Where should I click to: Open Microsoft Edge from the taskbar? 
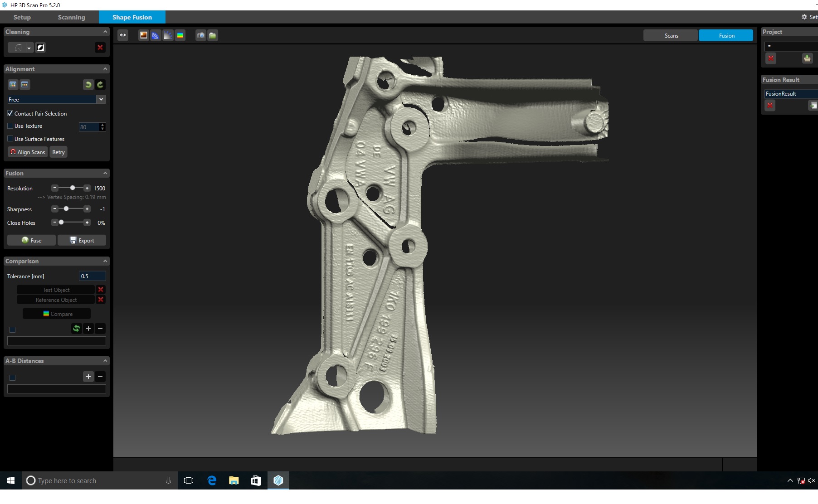212,480
